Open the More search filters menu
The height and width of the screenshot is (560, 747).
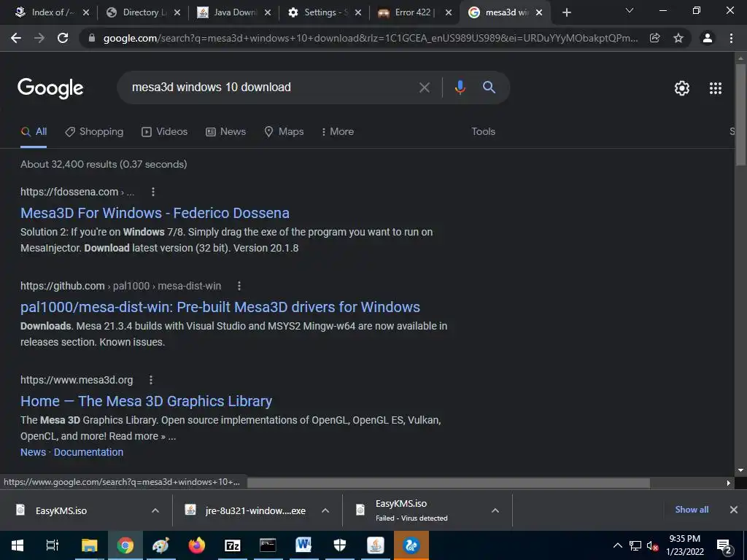click(338, 132)
